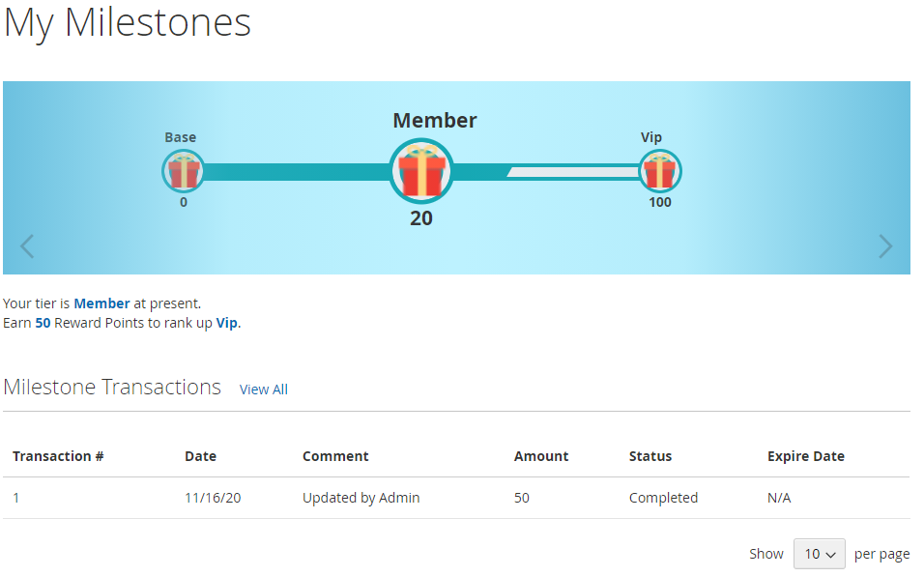Click the Date column header

click(x=200, y=456)
